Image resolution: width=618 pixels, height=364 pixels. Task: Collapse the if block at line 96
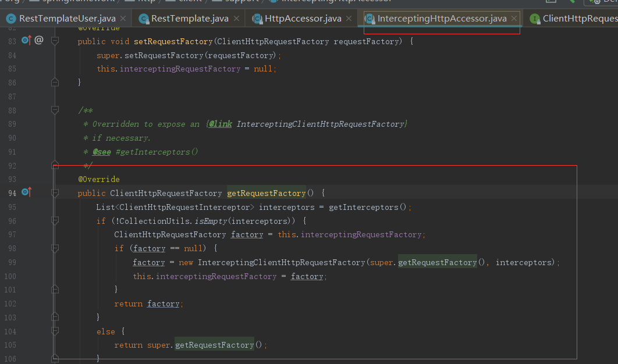click(55, 220)
